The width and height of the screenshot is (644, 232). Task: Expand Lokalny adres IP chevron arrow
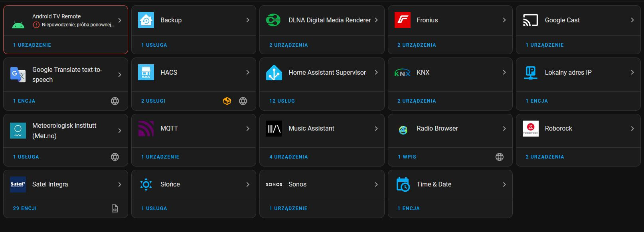[632, 72]
